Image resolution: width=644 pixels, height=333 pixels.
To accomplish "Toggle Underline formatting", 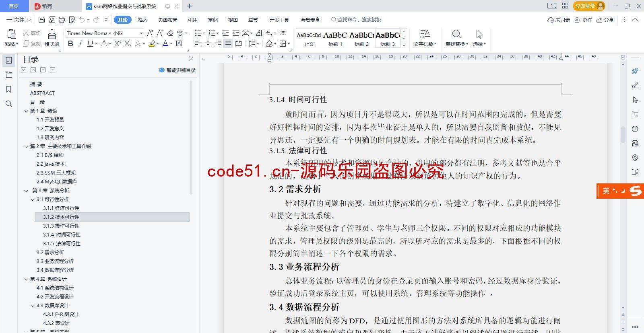I will (x=90, y=43).
